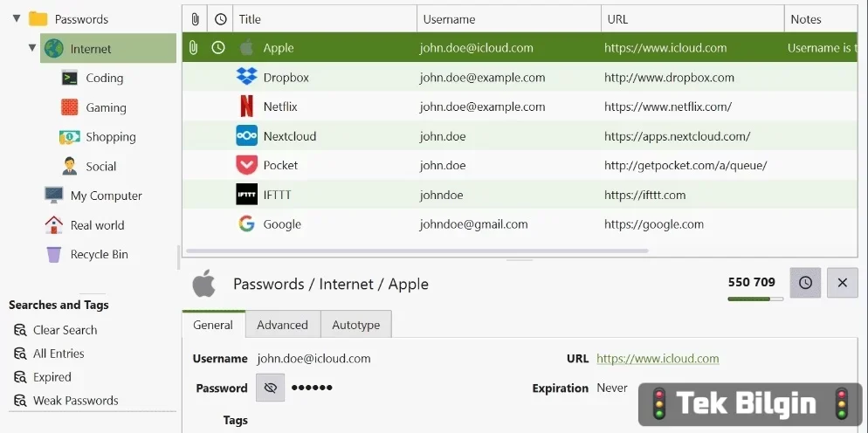
Task: Toggle password visibility eye button
Action: (271, 388)
